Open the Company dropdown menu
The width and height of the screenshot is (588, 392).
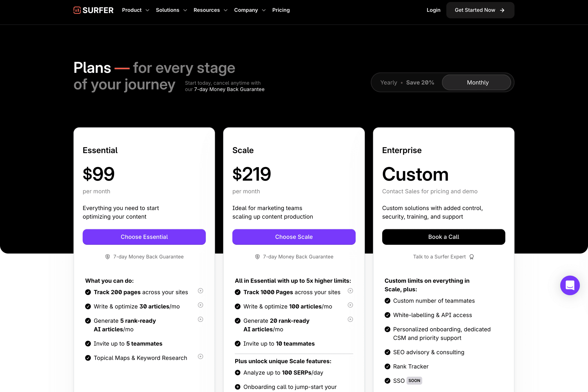coord(250,10)
